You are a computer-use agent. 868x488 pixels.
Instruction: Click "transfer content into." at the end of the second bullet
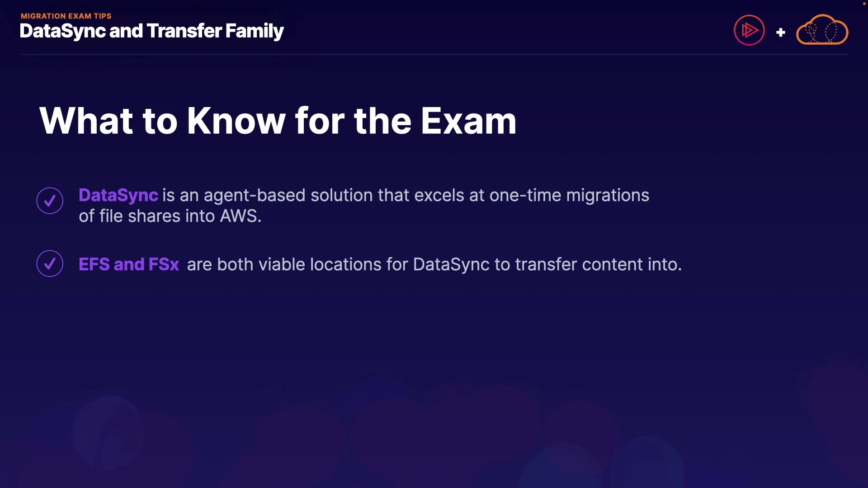[599, 264]
